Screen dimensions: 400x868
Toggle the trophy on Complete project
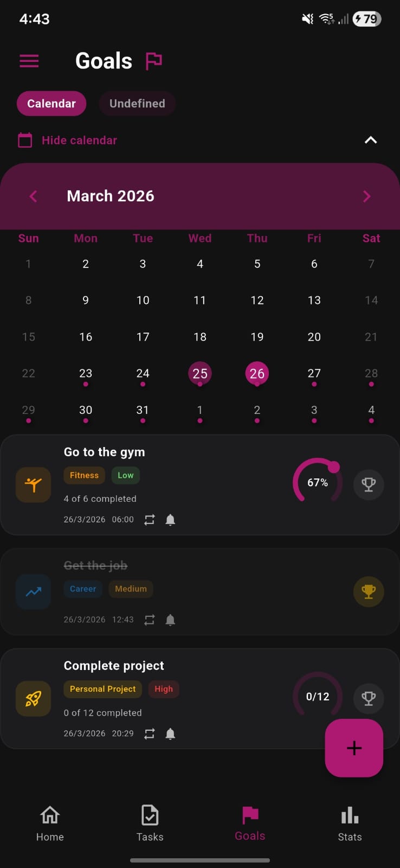[369, 698]
